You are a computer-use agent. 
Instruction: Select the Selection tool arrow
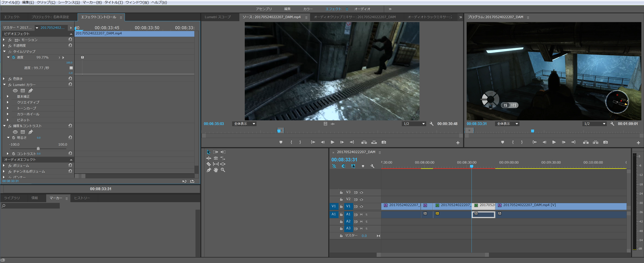pyautogui.click(x=208, y=152)
